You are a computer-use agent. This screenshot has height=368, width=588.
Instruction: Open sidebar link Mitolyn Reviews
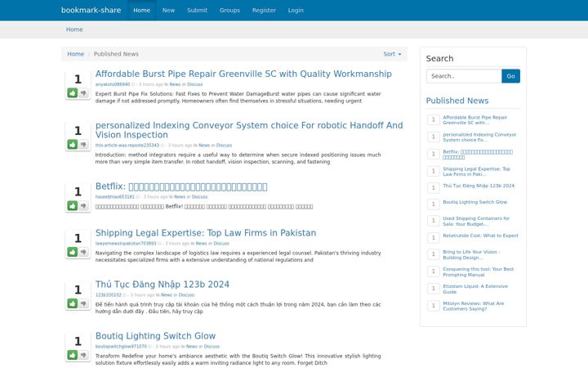coord(473,306)
